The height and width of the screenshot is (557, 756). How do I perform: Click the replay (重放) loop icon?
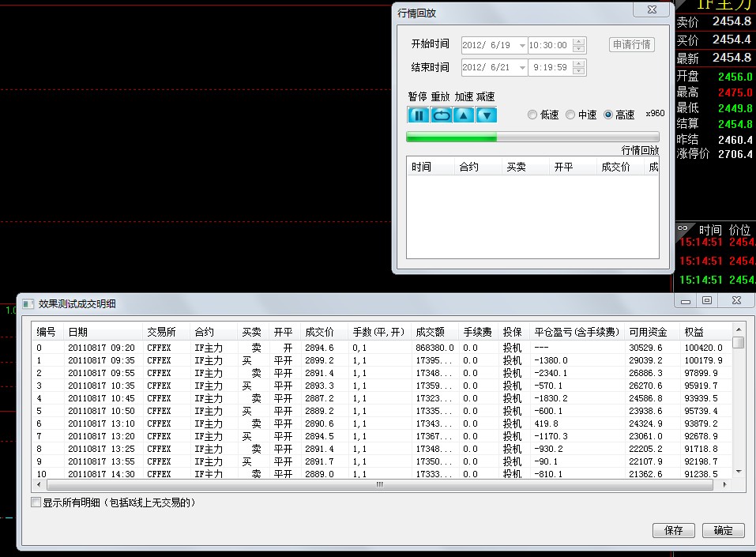(x=441, y=115)
